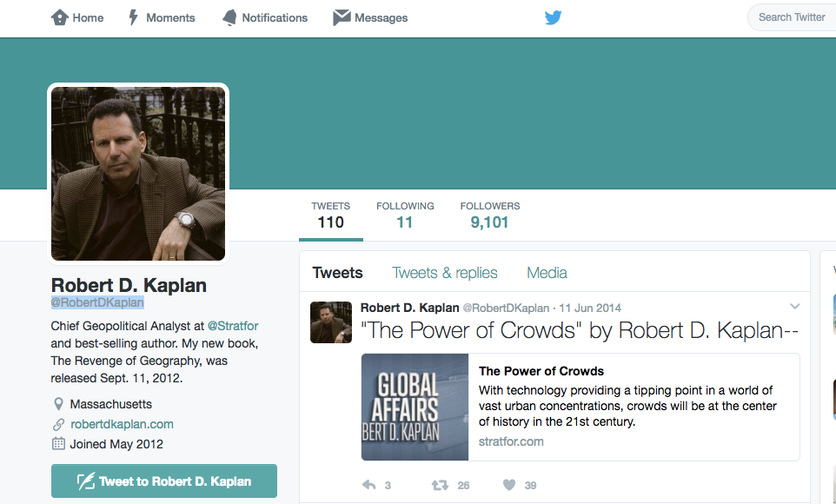View the Following count of 11

(405, 216)
